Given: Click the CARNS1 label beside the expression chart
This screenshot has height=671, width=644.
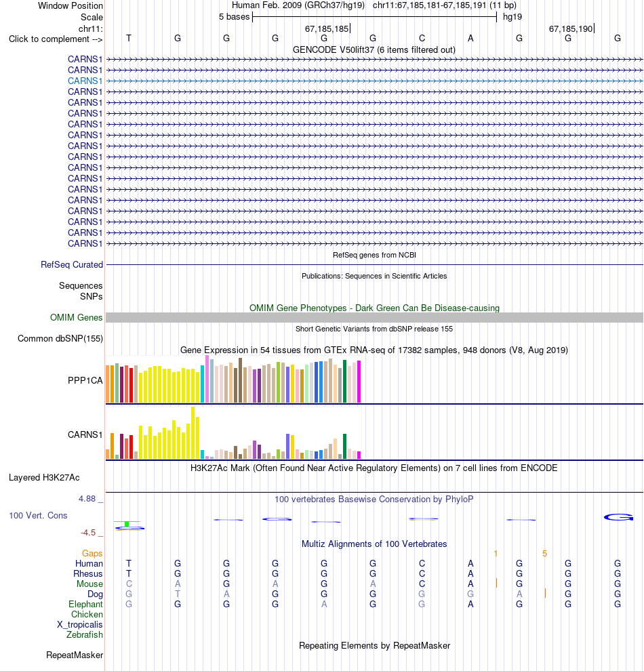Looking at the screenshot, I should pyautogui.click(x=85, y=434).
